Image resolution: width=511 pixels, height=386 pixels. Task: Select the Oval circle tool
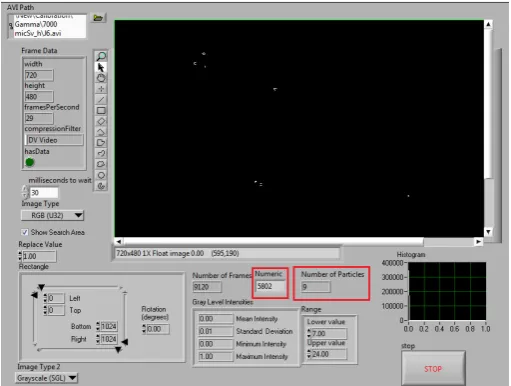pyautogui.click(x=101, y=175)
